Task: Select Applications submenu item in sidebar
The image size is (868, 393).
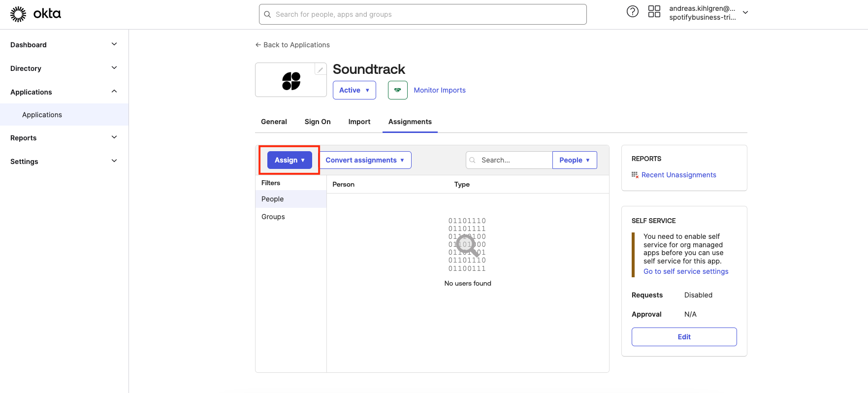Action: (x=64, y=115)
